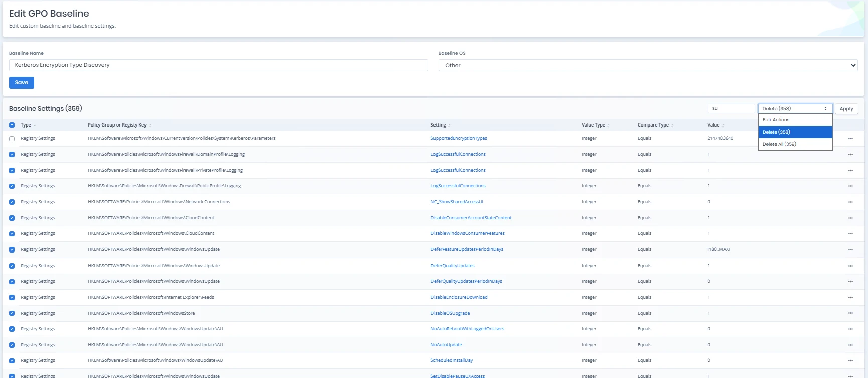868x378 pixels.
Task: Open ScheduledInstallDay setting link
Action: (452, 360)
